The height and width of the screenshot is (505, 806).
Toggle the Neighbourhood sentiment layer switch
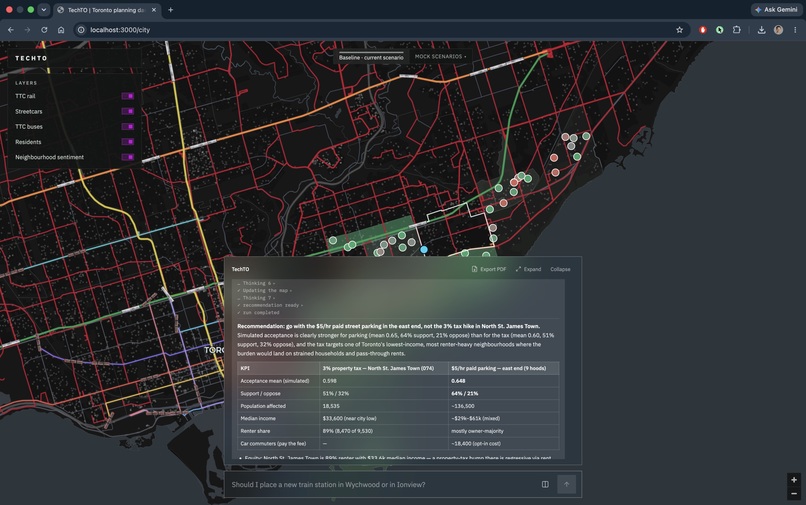[x=127, y=157]
